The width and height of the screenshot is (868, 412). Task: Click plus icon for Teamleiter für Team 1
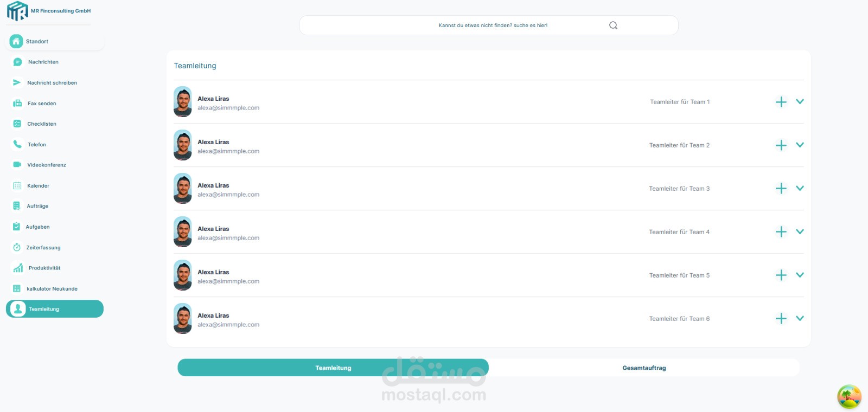[781, 102]
